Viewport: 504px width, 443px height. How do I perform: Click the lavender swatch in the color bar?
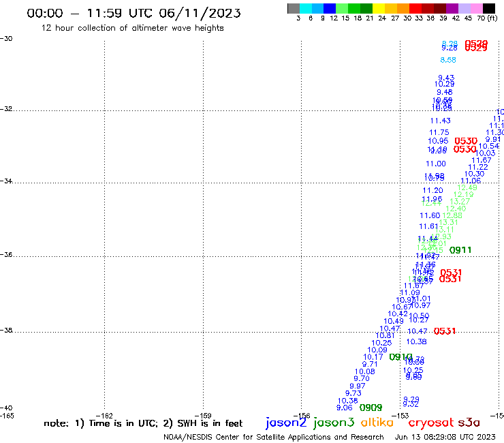tap(464, 9)
